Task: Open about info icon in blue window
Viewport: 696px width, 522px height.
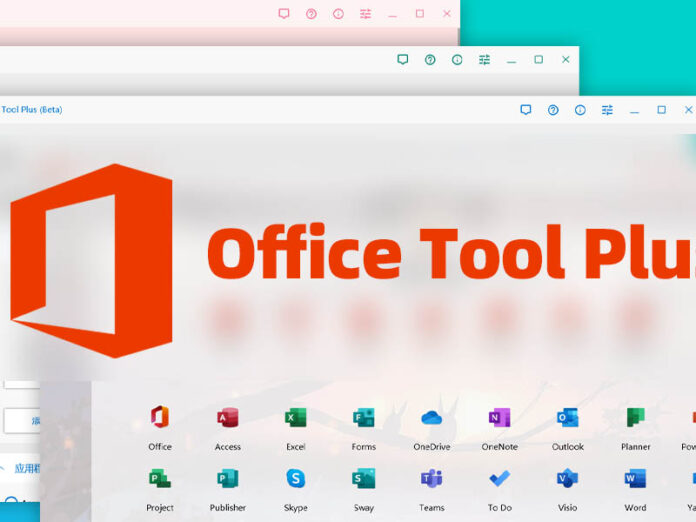Action: point(580,110)
